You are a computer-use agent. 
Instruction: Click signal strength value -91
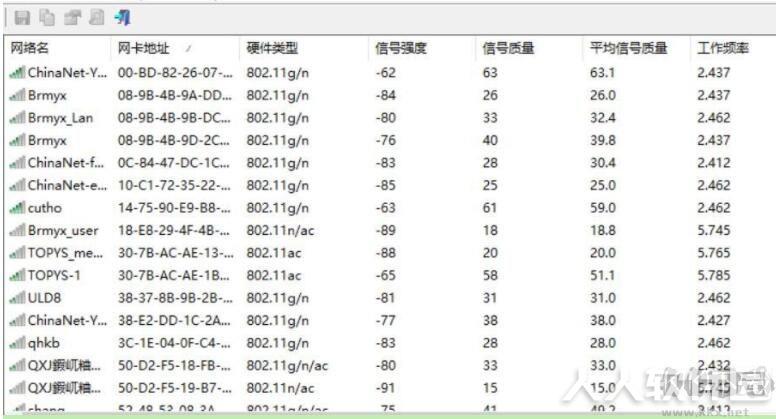(x=386, y=388)
